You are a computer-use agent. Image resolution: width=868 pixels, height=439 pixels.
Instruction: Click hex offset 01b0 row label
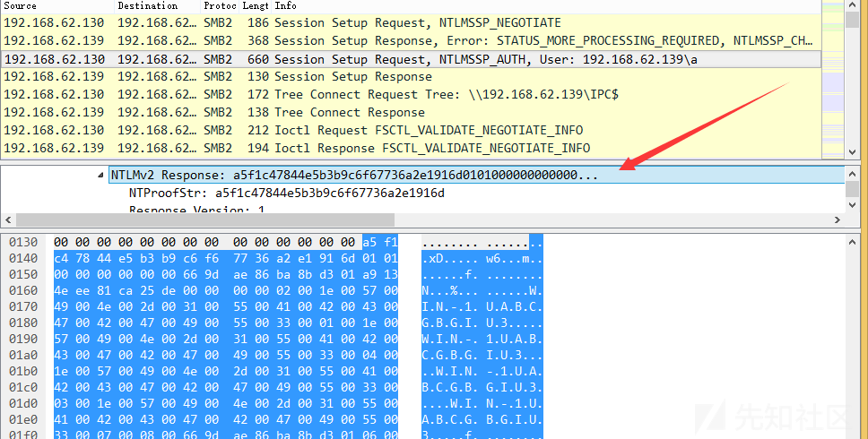(x=23, y=371)
